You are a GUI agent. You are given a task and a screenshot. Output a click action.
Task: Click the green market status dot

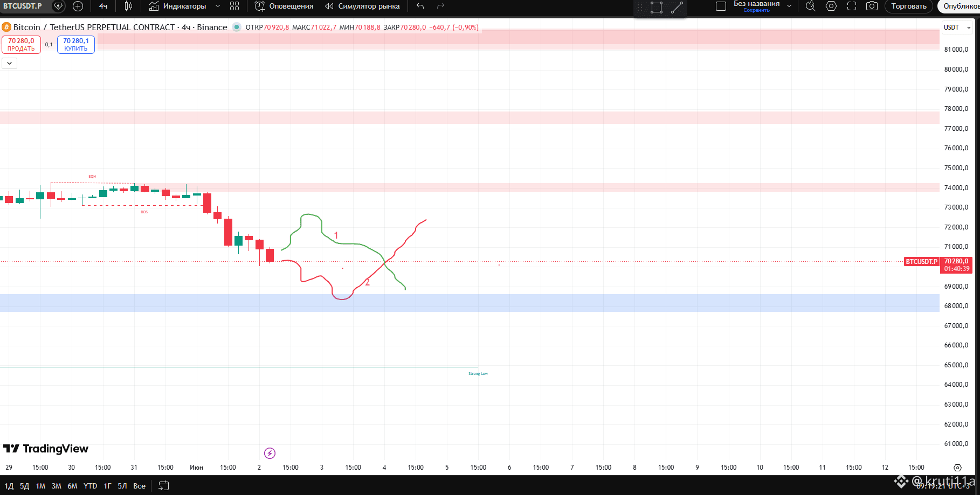[236, 27]
